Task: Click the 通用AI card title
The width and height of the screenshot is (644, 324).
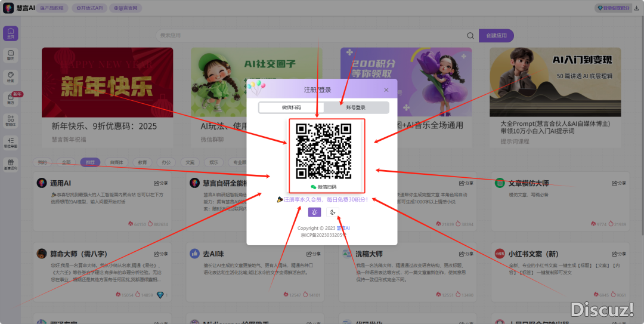Action: (60, 183)
